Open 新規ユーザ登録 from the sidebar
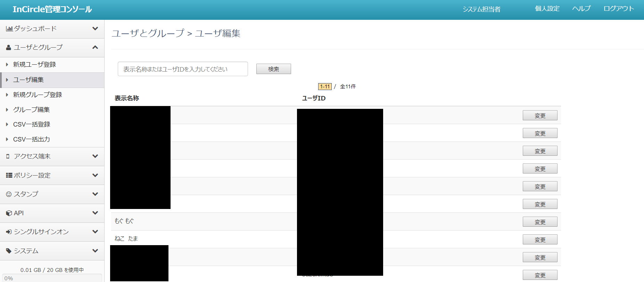 [34, 65]
